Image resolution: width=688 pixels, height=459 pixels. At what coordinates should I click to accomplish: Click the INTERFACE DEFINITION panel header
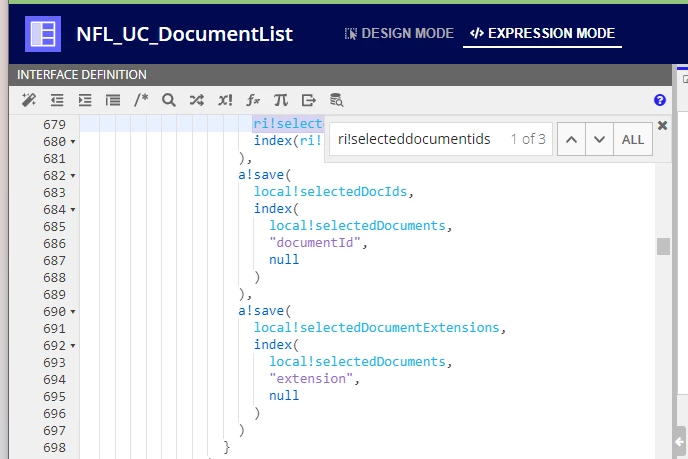click(340, 75)
